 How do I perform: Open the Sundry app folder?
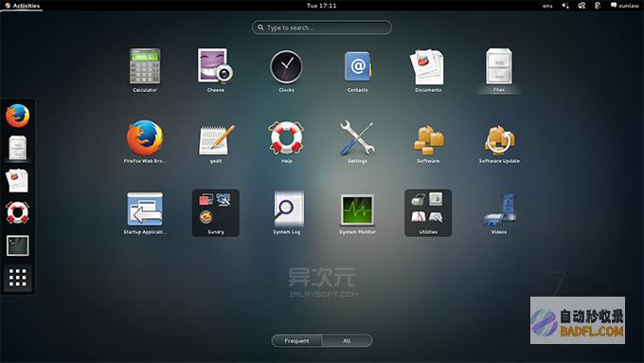(216, 212)
